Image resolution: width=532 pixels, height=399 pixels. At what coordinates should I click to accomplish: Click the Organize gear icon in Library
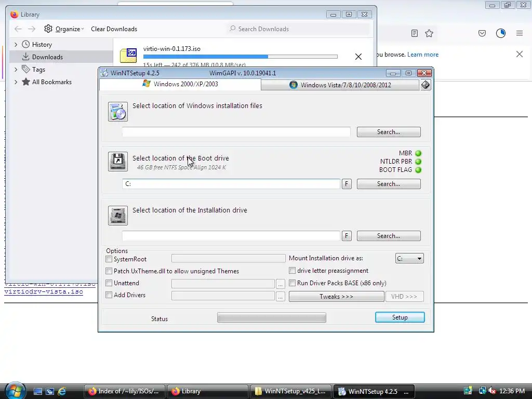[48, 29]
